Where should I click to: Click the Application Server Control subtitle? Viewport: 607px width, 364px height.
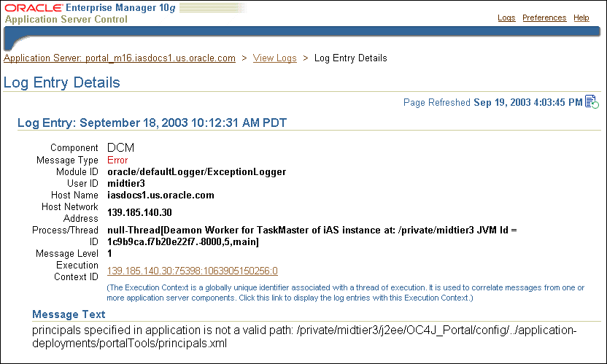pyautogui.click(x=66, y=20)
